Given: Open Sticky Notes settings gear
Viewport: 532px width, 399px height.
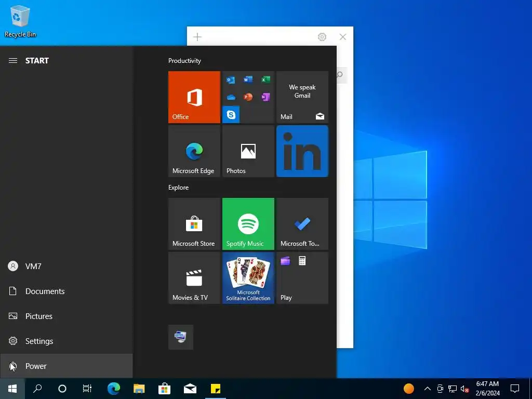Looking at the screenshot, I should [322, 37].
